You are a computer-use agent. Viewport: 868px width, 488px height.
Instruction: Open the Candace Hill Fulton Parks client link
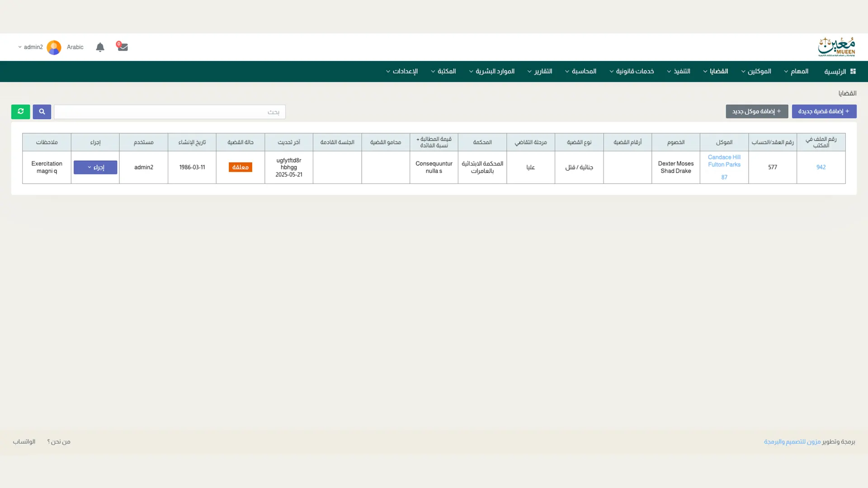point(724,161)
